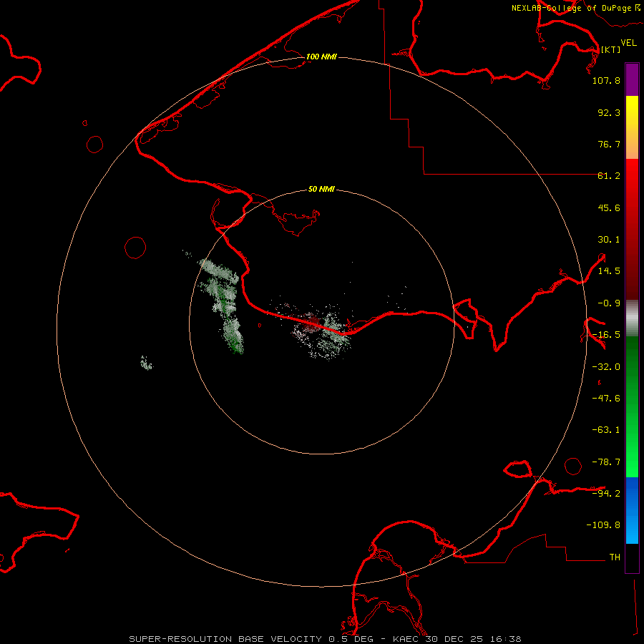Click the small isolated echo patch in the southwest

(146, 363)
